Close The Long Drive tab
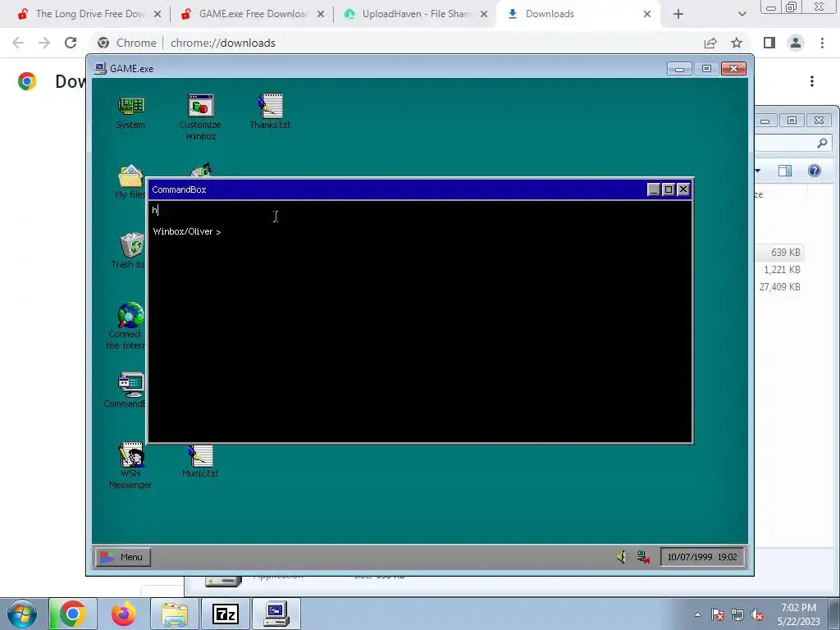The width and height of the screenshot is (840, 630). (x=157, y=14)
